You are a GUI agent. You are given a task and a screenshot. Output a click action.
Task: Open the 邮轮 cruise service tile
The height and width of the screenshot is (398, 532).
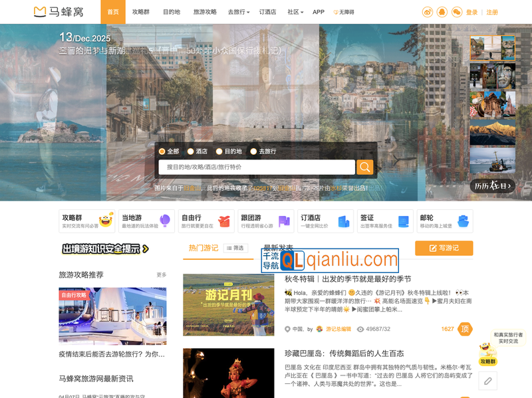tap(445, 221)
